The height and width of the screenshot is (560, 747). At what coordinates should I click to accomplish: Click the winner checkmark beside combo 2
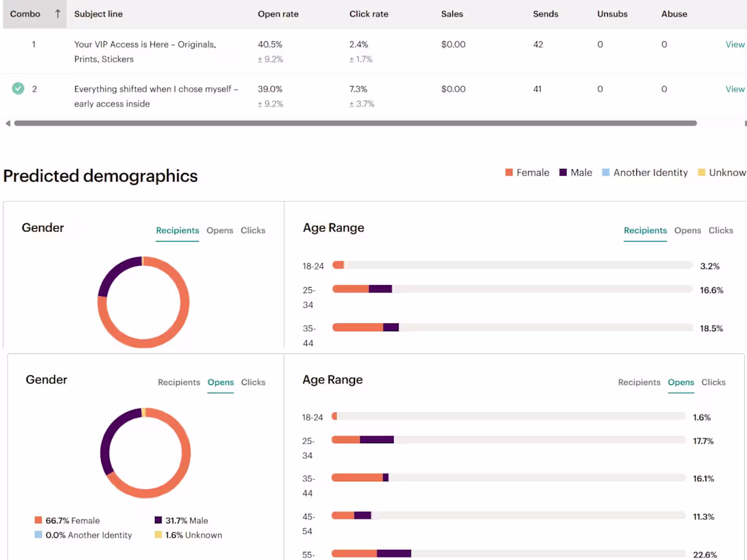pyautogui.click(x=18, y=88)
